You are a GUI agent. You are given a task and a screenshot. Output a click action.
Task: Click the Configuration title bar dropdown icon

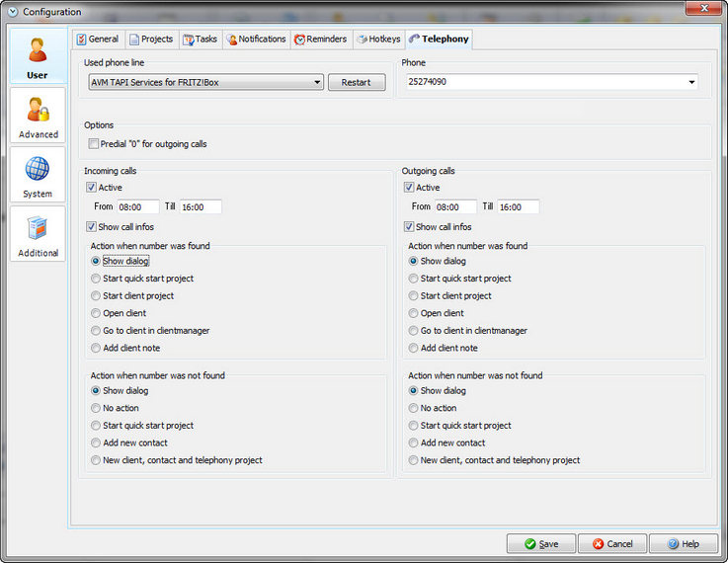click(x=13, y=12)
